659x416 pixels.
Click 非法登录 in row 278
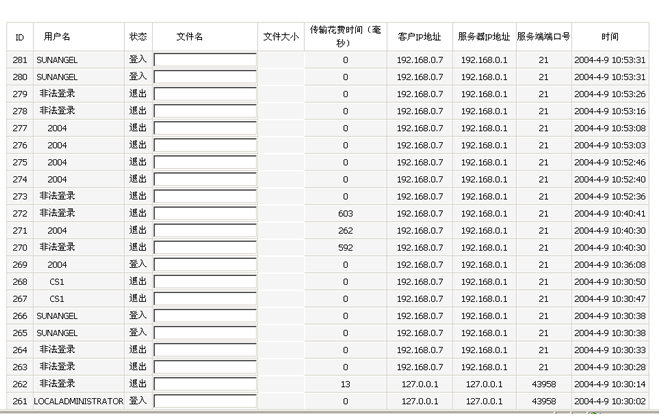pos(57,111)
